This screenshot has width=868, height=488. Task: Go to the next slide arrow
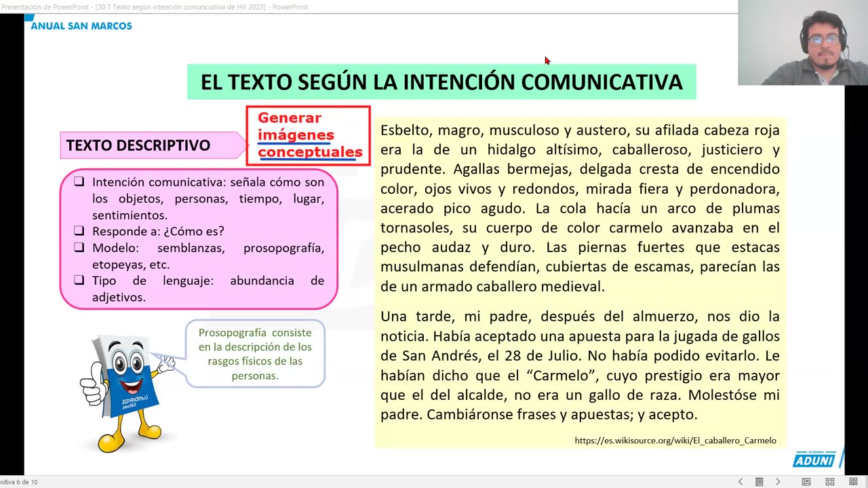point(778,482)
